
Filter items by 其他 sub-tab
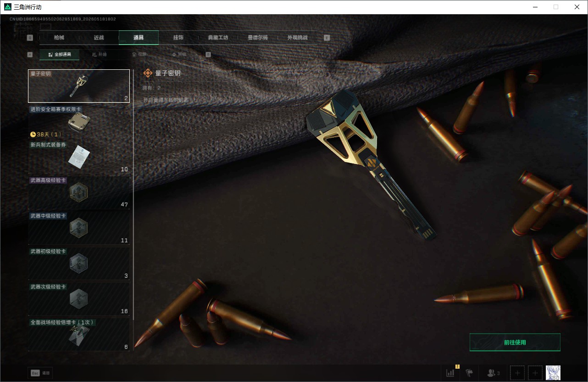179,55
